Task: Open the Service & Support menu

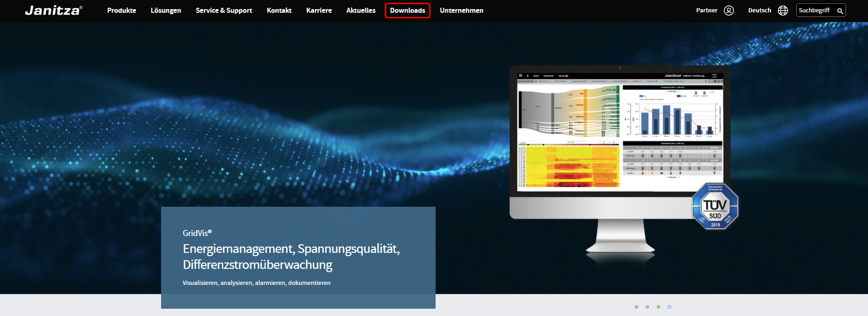Action: (224, 11)
